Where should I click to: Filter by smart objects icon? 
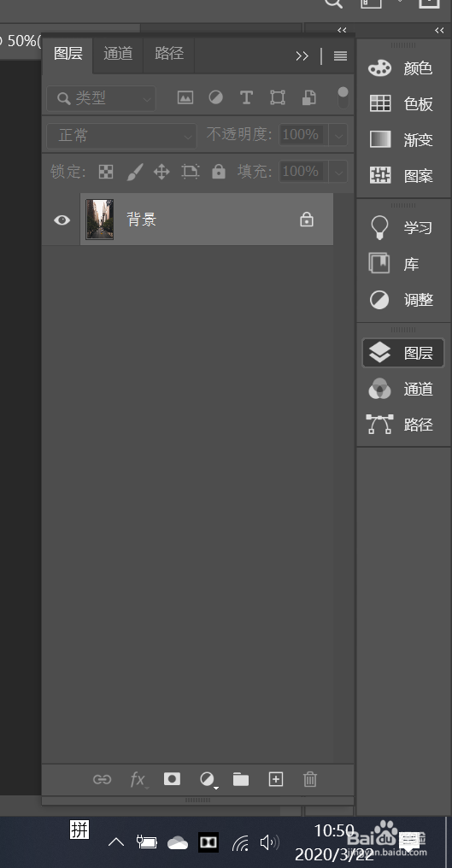[x=308, y=98]
